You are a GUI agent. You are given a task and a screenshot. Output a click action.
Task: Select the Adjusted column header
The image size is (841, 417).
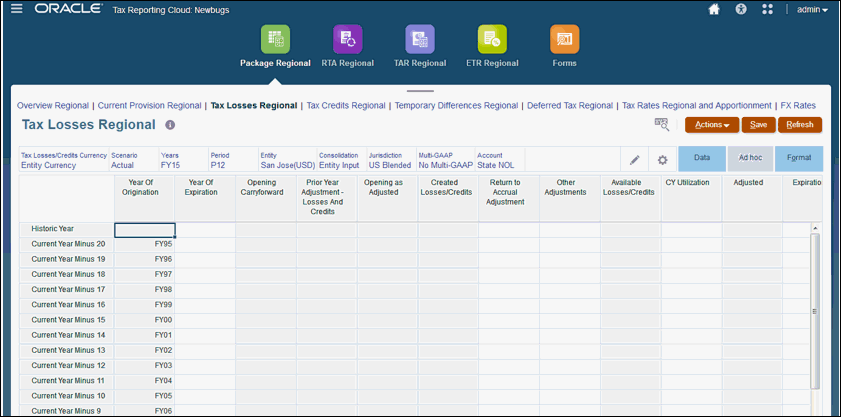click(752, 197)
